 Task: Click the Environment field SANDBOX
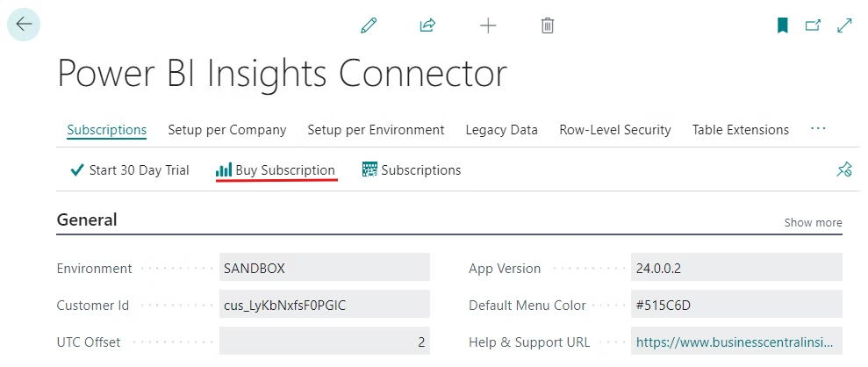coord(325,268)
